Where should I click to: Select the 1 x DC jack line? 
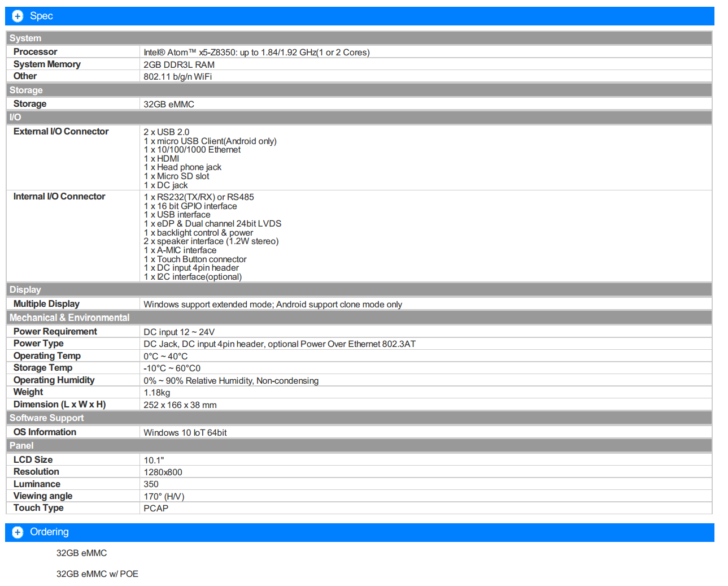165,185
